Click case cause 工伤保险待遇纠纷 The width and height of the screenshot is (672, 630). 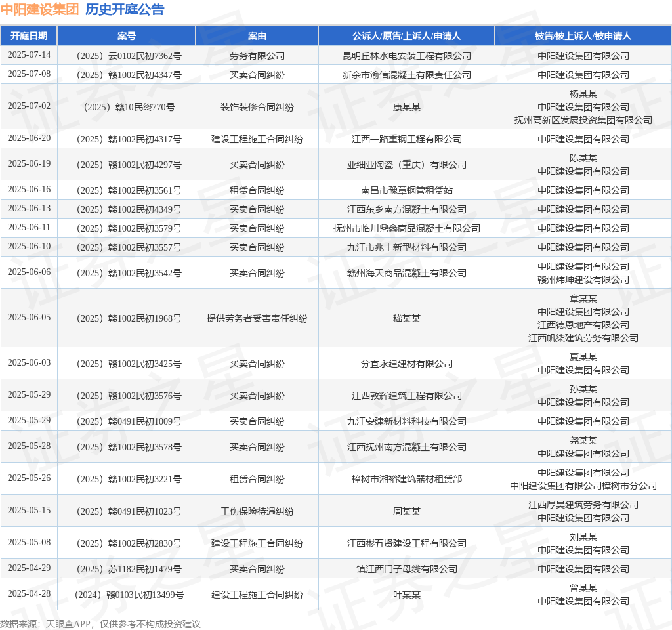pos(257,511)
